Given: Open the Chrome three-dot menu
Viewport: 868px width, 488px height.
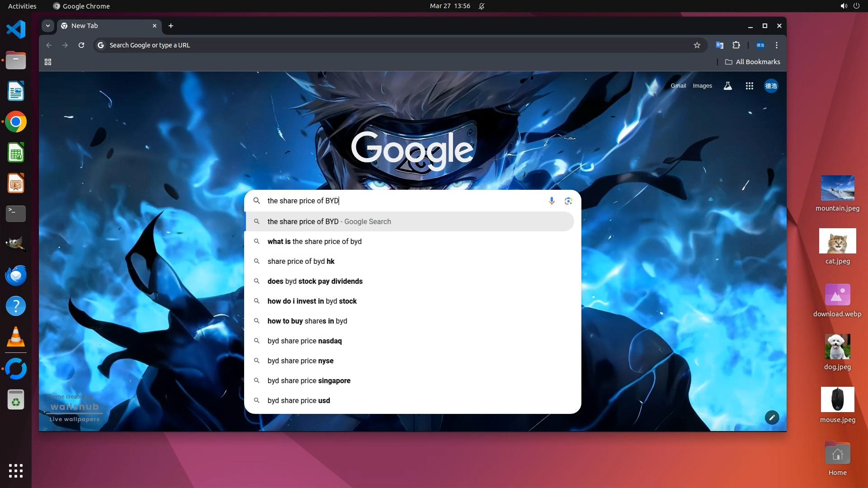Looking at the screenshot, I should (777, 45).
